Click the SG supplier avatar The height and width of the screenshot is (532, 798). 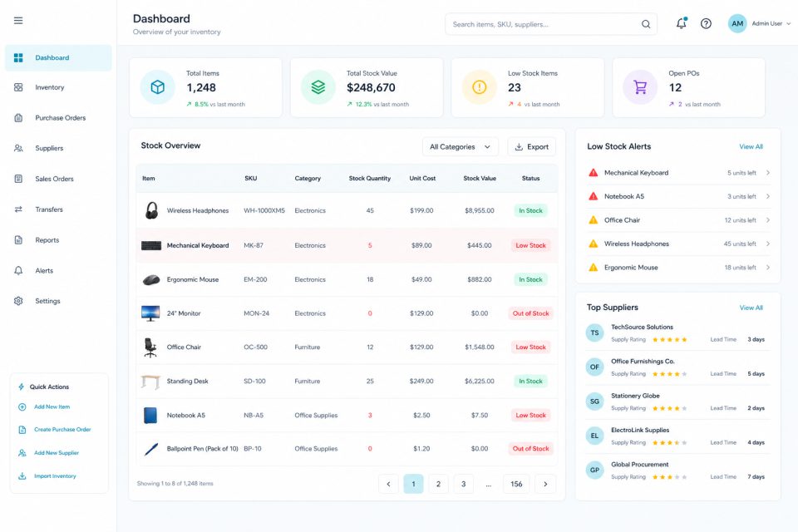pos(594,401)
